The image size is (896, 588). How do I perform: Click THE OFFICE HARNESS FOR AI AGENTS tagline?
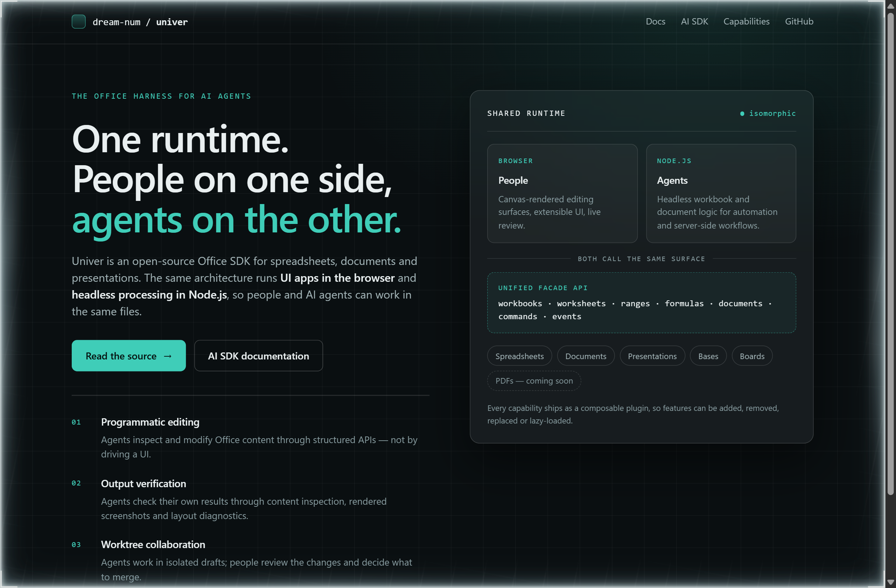[161, 96]
